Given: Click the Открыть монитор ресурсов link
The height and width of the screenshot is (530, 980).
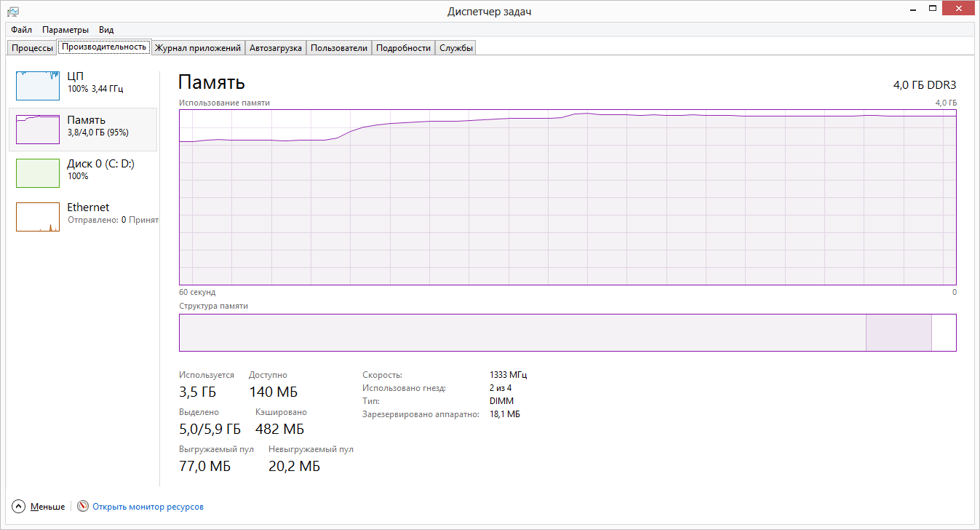Looking at the screenshot, I should [x=148, y=507].
